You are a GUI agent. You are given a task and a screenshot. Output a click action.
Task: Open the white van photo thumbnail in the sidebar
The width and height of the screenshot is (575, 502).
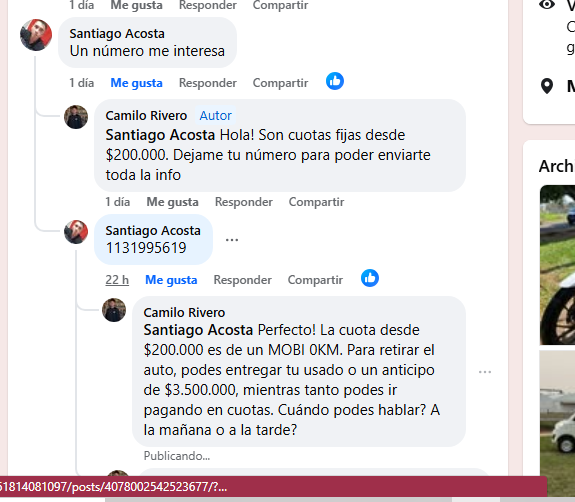[557, 424]
